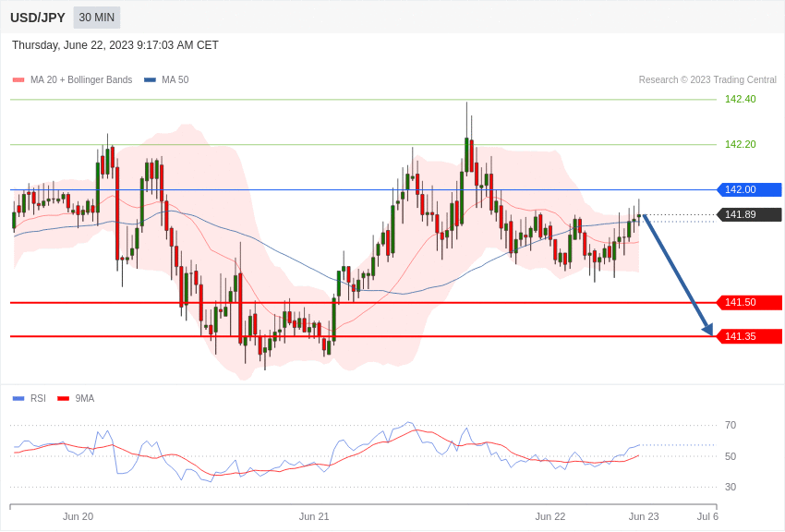Click the MA 20 + Bollinger Bands legend label
The height and width of the screenshot is (532, 785).
point(81,79)
